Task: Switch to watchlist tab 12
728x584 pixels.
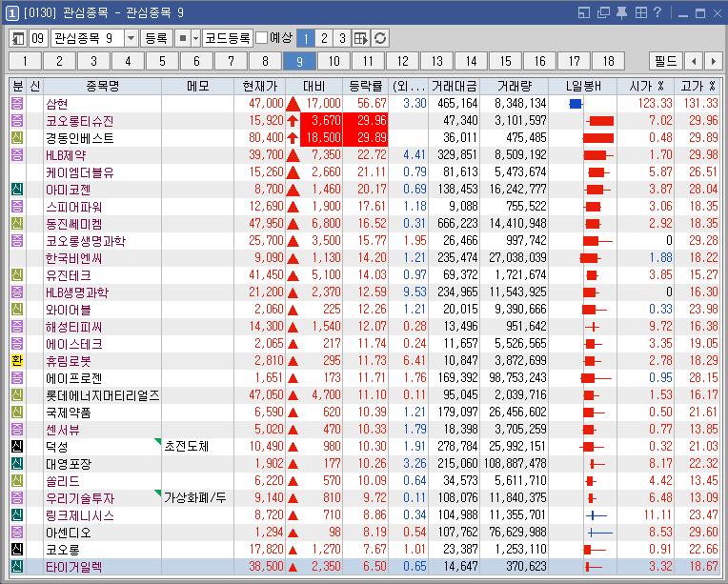Action: click(x=402, y=61)
